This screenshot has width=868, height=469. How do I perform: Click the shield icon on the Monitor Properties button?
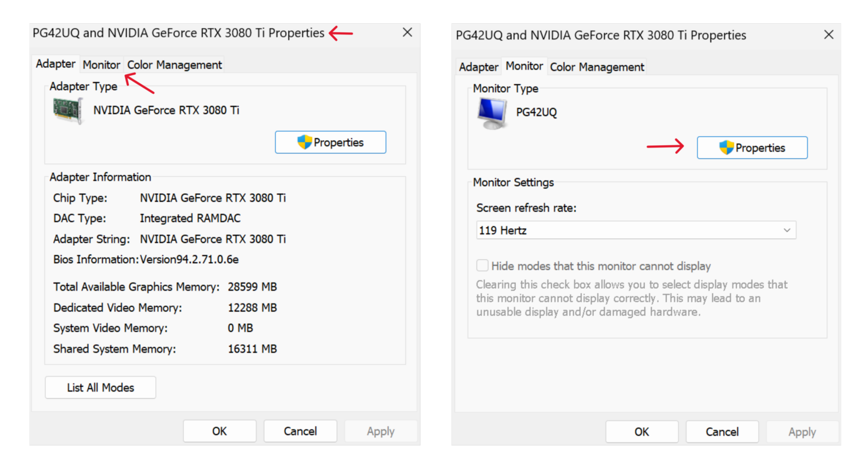726,147
